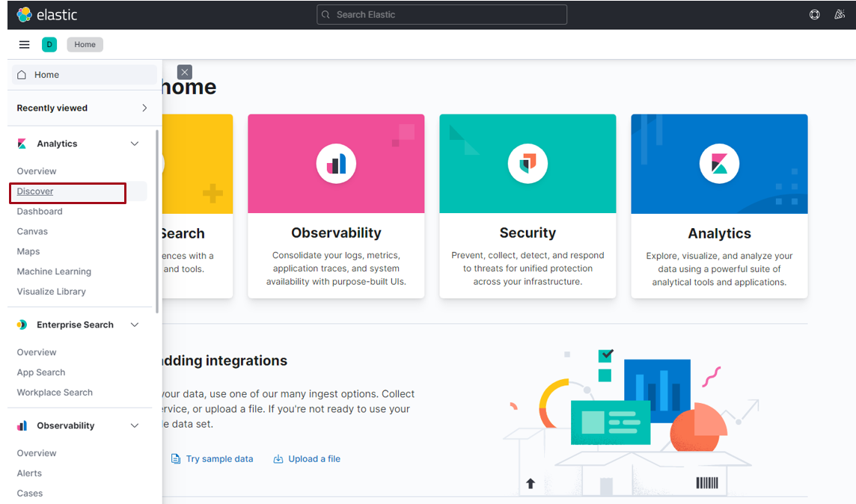Collapse the Analytics section chevron
Screen dimensions: 856x504
point(135,144)
